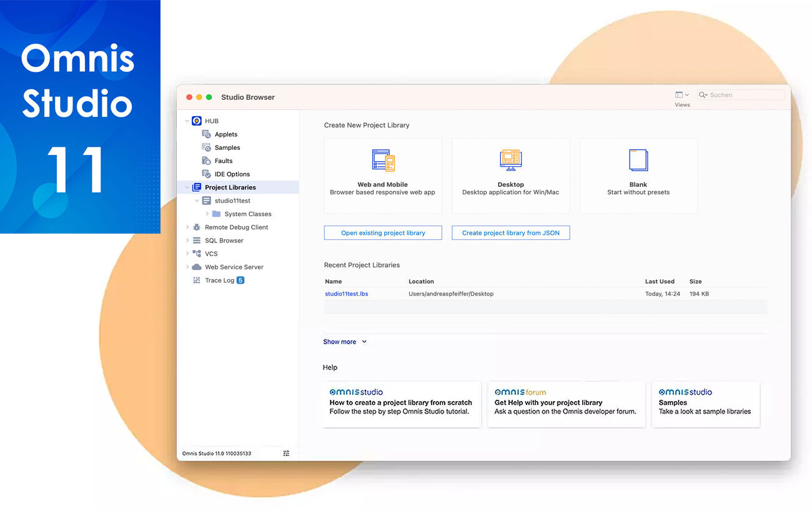The height and width of the screenshot is (511, 812).
Task: Select the studio11test library icon
Action: (x=207, y=201)
